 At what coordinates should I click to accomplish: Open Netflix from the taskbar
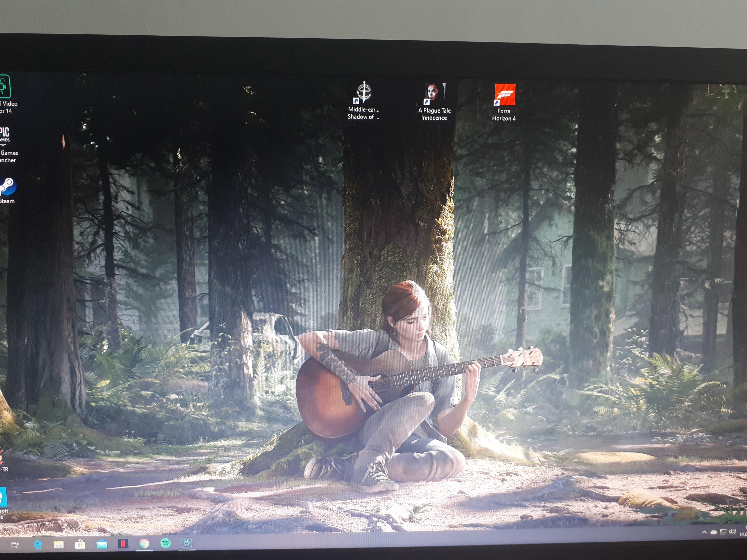(x=123, y=544)
